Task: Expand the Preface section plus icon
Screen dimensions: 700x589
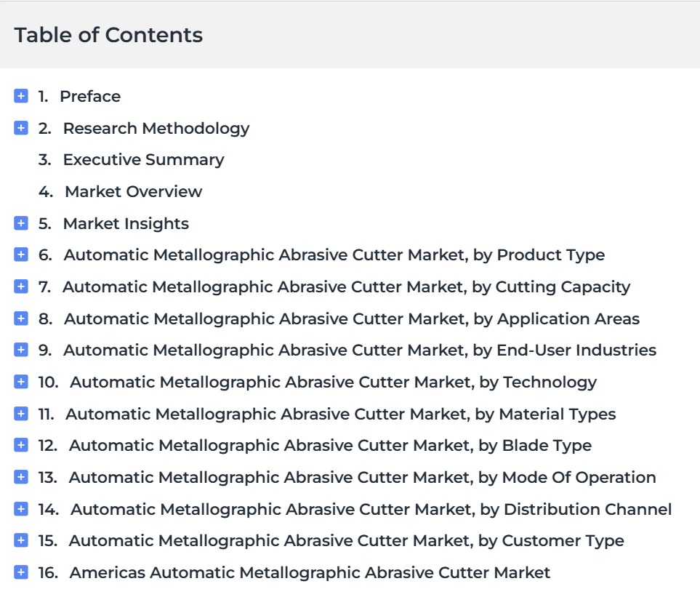Action: pyautogui.click(x=21, y=96)
